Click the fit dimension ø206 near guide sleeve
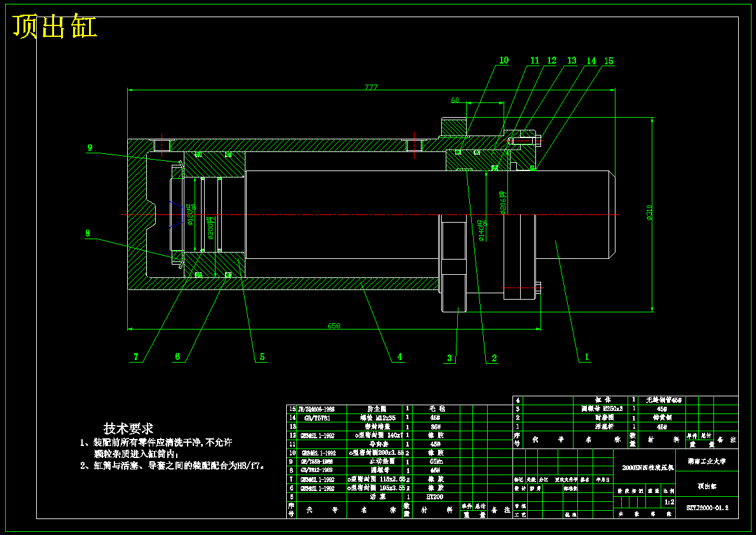Image resolution: width=756 pixels, height=535 pixels. point(504,203)
